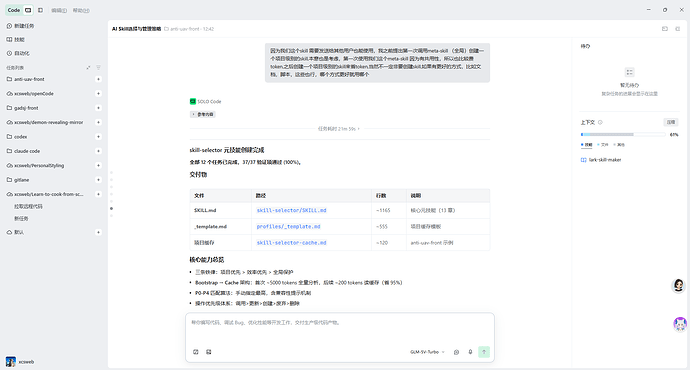
Task: Click the context usage progress bar
Action: 623,135
